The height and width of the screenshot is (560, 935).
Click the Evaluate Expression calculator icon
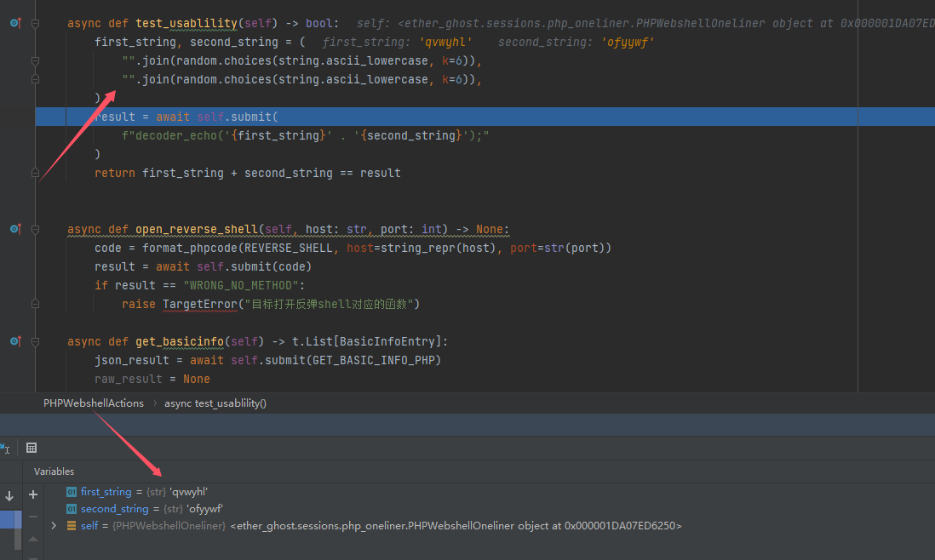(x=32, y=448)
